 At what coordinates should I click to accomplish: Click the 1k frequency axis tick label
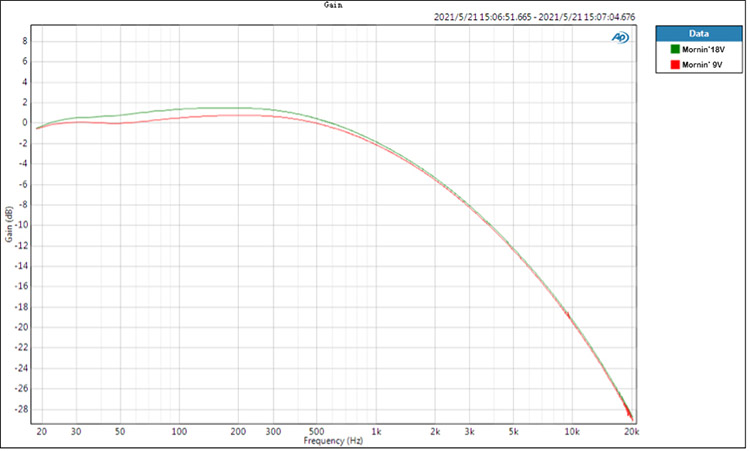(x=376, y=432)
